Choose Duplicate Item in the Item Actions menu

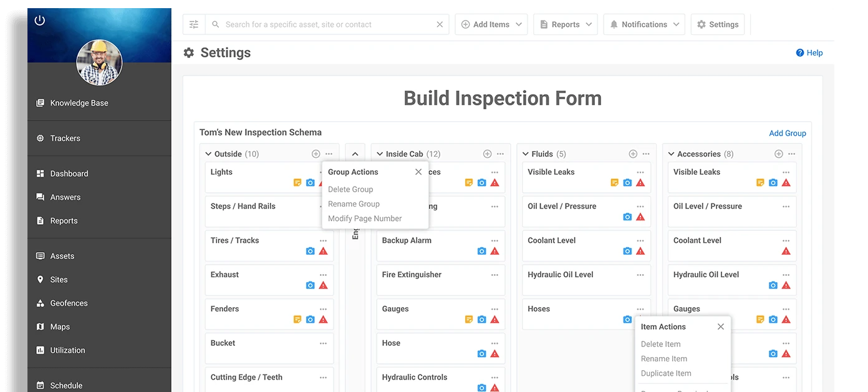pyautogui.click(x=665, y=373)
